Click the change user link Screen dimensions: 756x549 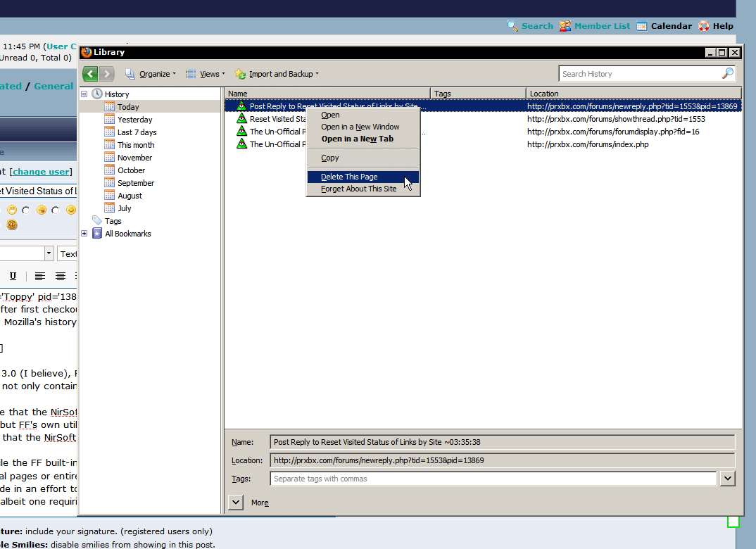pos(41,171)
